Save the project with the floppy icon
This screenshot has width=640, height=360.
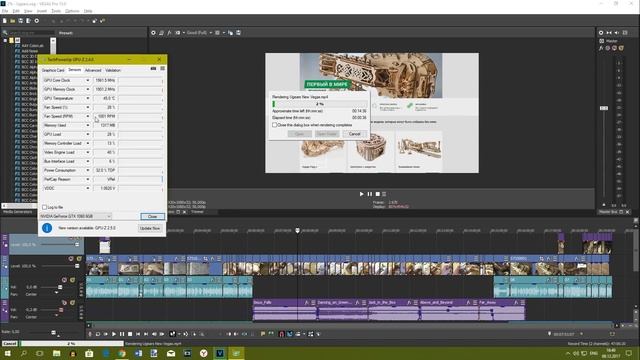pos(20,20)
